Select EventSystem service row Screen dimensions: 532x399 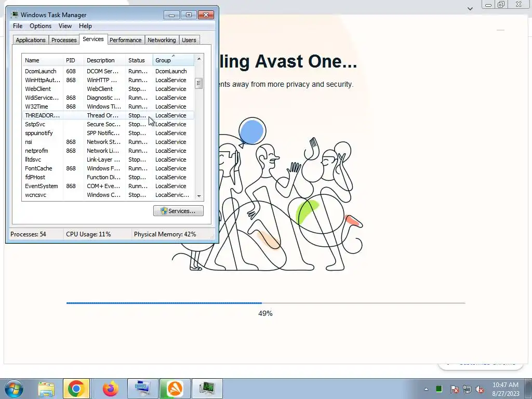[x=108, y=186]
